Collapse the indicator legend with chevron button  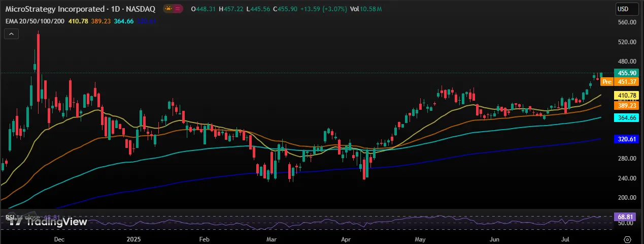[x=11, y=34]
